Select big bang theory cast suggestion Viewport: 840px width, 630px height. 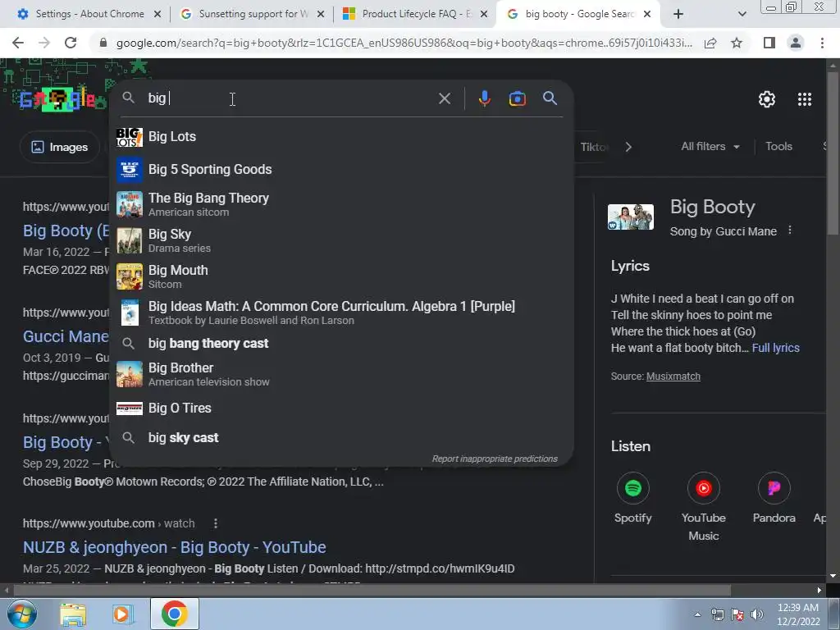pos(341,344)
